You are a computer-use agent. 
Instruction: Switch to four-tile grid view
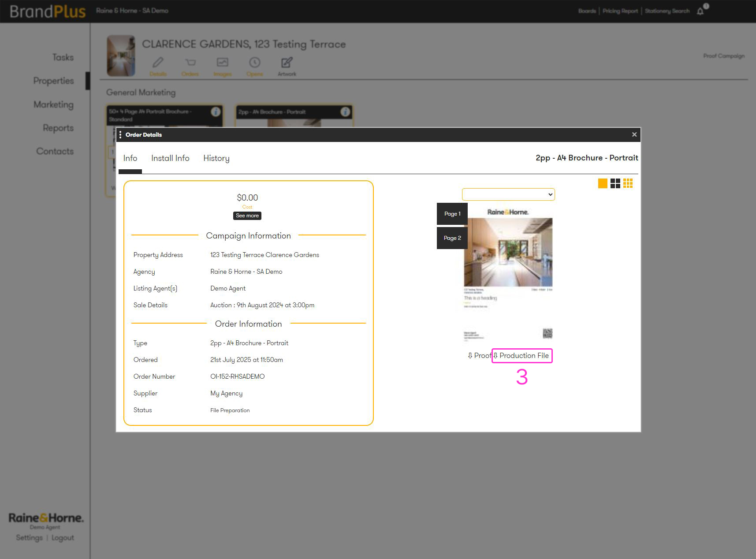(x=615, y=183)
